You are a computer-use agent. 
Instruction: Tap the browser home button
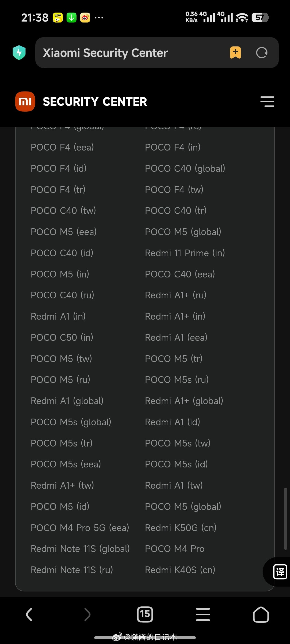[261, 614]
